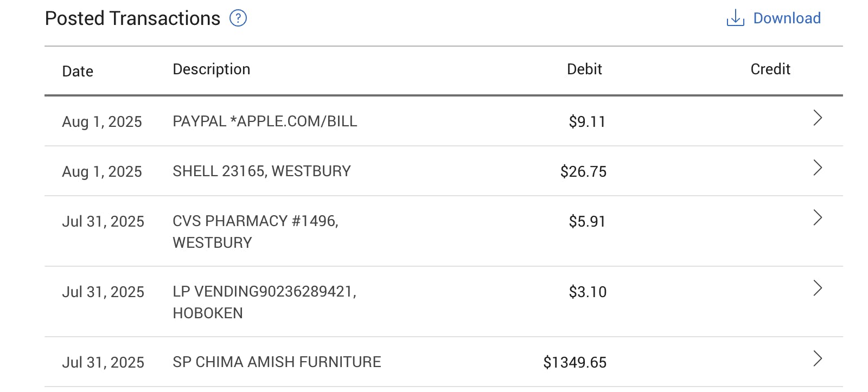The height and width of the screenshot is (392, 868).
Task: Expand the PAYPAL *APPLE.COM/BILL row chevron
Action: tap(818, 118)
